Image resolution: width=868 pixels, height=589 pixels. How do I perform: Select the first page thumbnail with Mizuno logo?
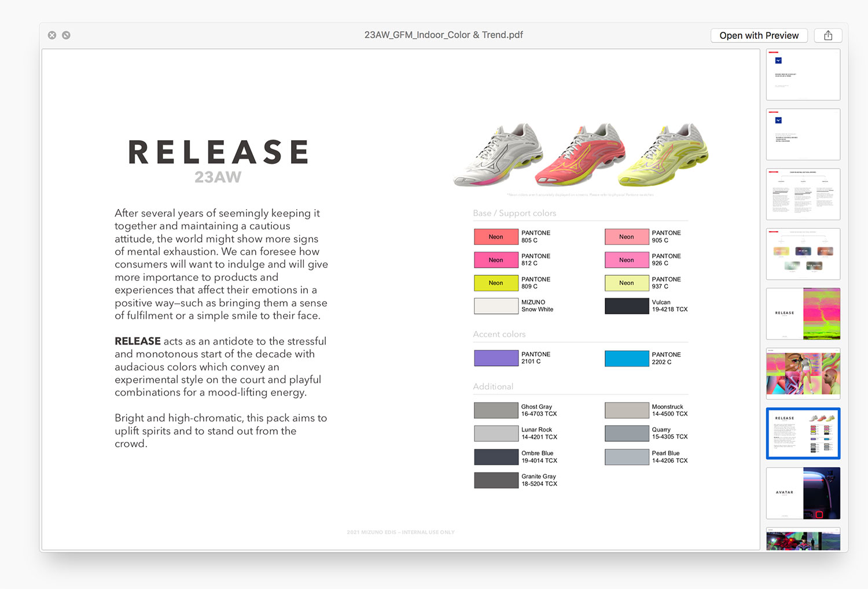point(803,75)
